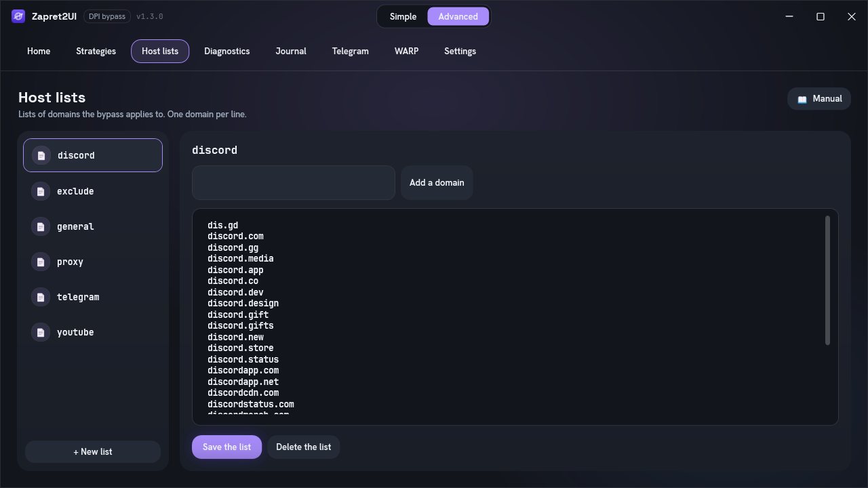
Task: Click the discord.new domain line
Action: (235, 337)
